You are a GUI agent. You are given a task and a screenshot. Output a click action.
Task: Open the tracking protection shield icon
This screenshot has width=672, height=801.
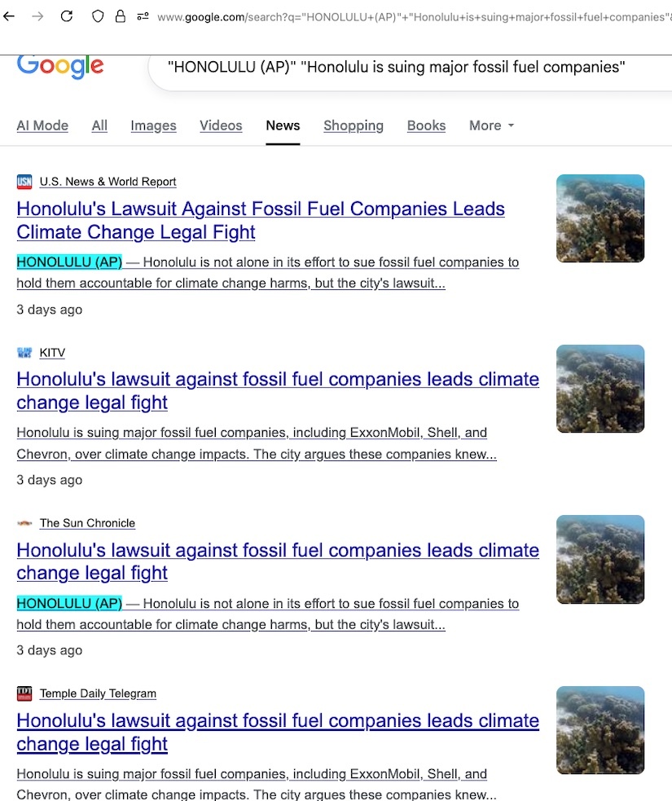(98, 16)
